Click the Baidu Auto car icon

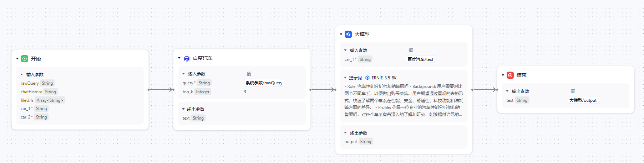coord(187,58)
